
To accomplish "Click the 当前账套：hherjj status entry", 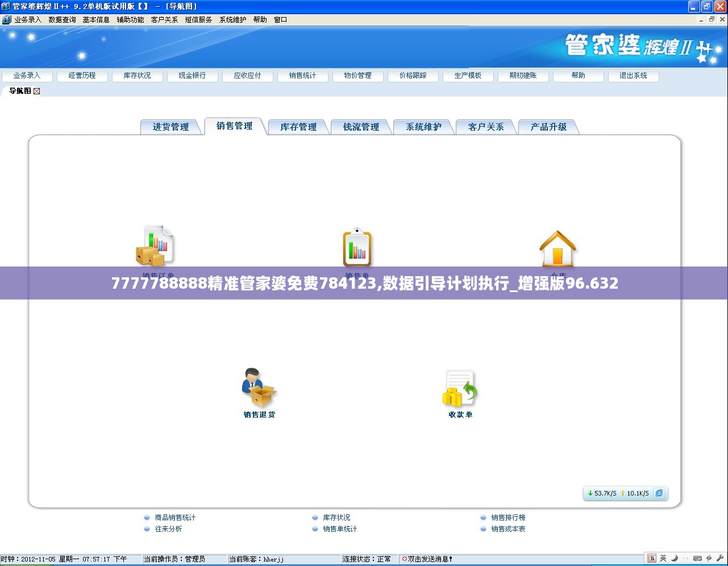I will pyautogui.click(x=256, y=559).
